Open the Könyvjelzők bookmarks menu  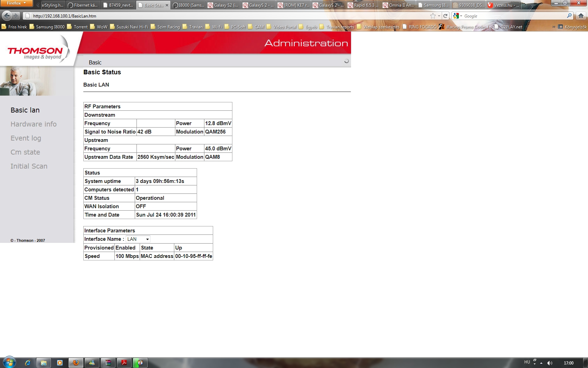pos(572,27)
